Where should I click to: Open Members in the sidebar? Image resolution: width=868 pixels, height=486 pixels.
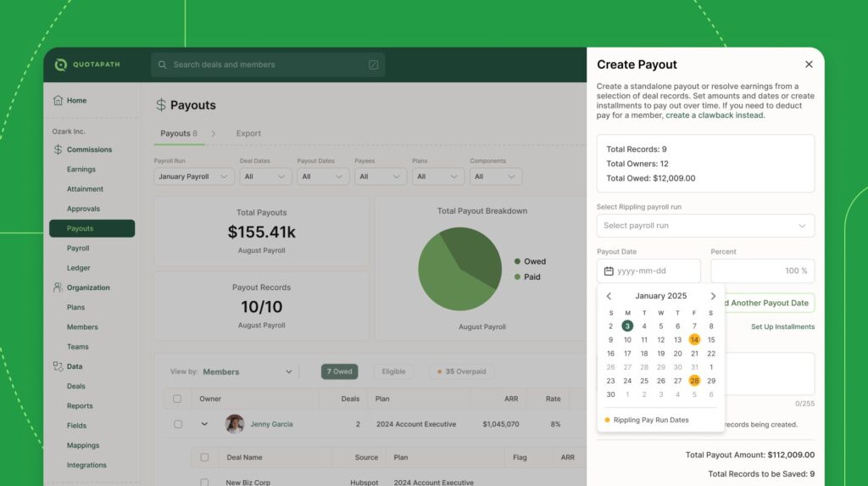tap(82, 327)
